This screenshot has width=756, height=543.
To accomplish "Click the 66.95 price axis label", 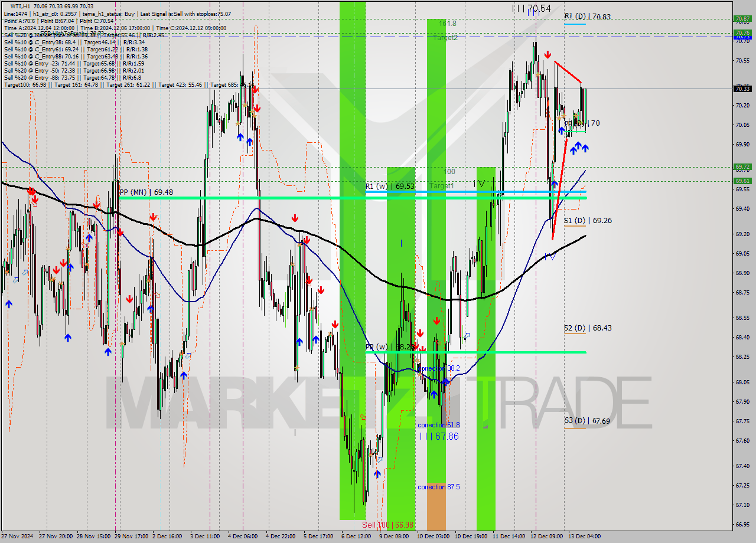I will 742,524.
